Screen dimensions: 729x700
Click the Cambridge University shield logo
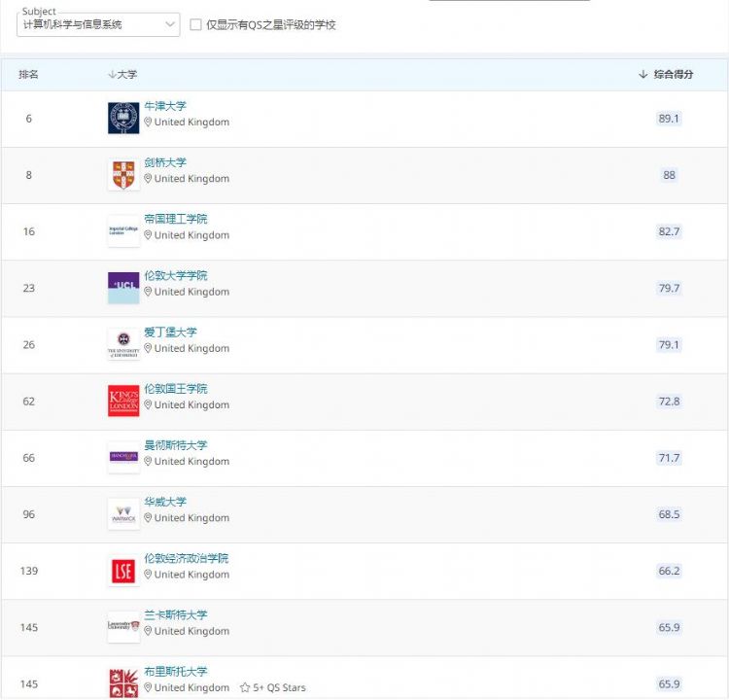(123, 175)
